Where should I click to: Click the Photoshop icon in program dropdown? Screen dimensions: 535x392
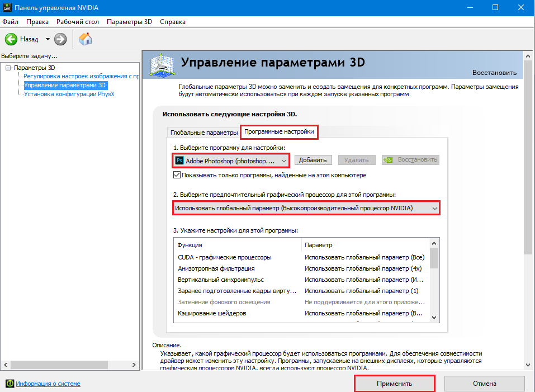pos(179,160)
